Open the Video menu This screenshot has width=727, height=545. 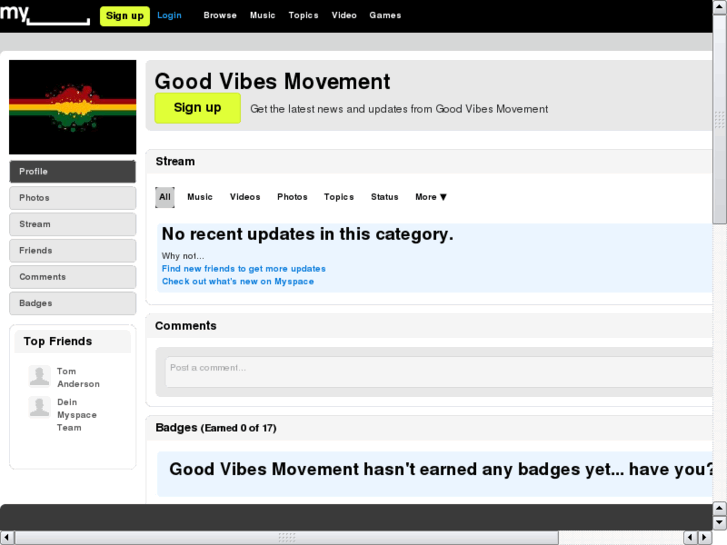[x=344, y=15]
